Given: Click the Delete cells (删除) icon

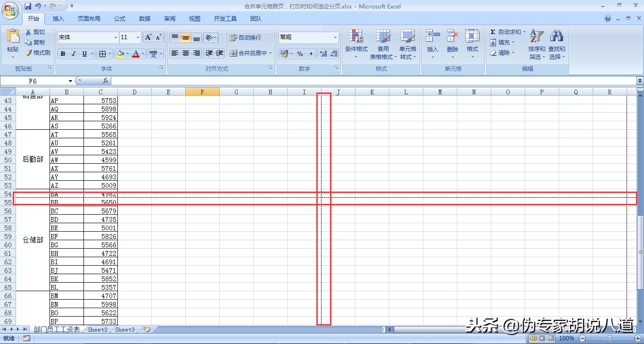Looking at the screenshot, I should (x=453, y=36).
